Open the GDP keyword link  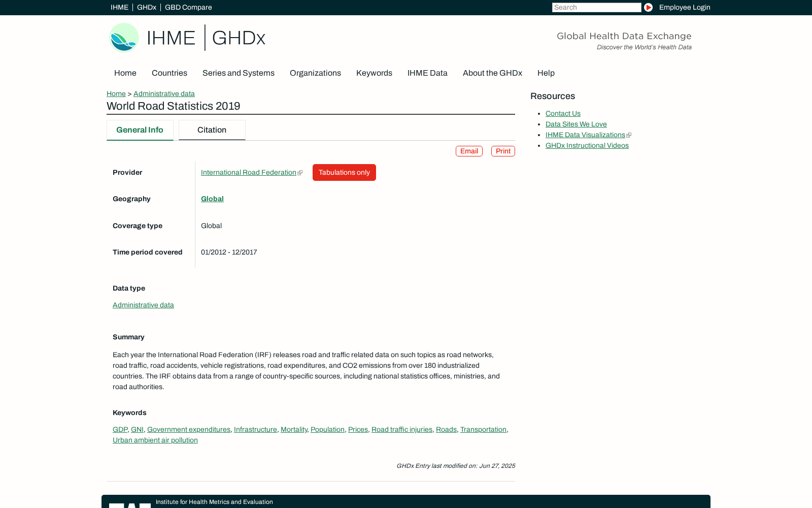point(120,429)
